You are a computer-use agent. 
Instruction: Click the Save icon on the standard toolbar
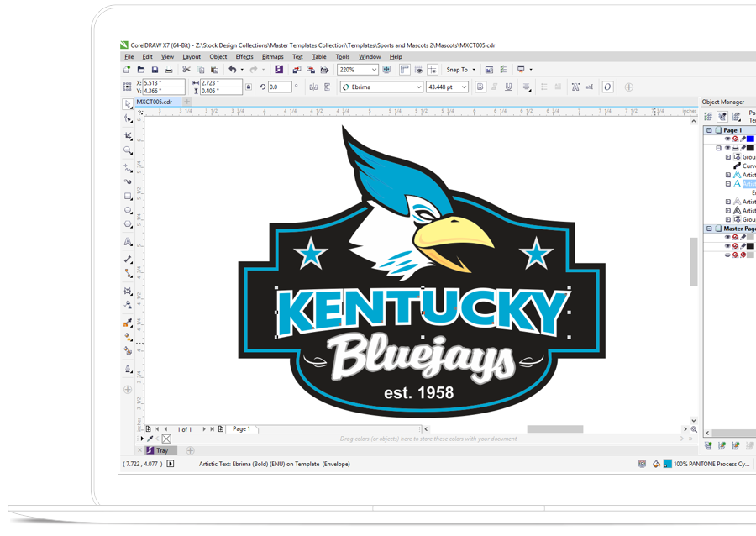pos(155,70)
